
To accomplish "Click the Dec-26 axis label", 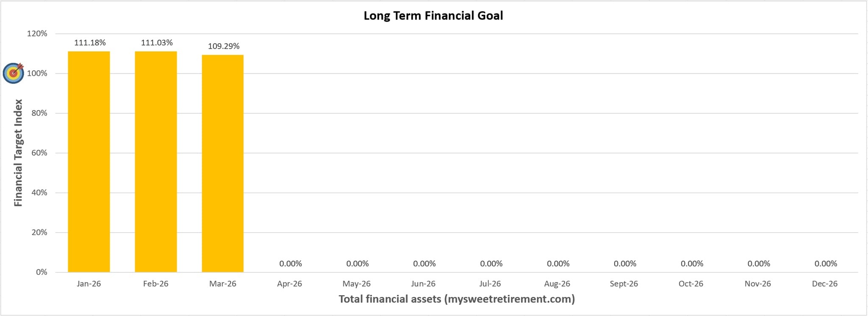I will point(825,284).
